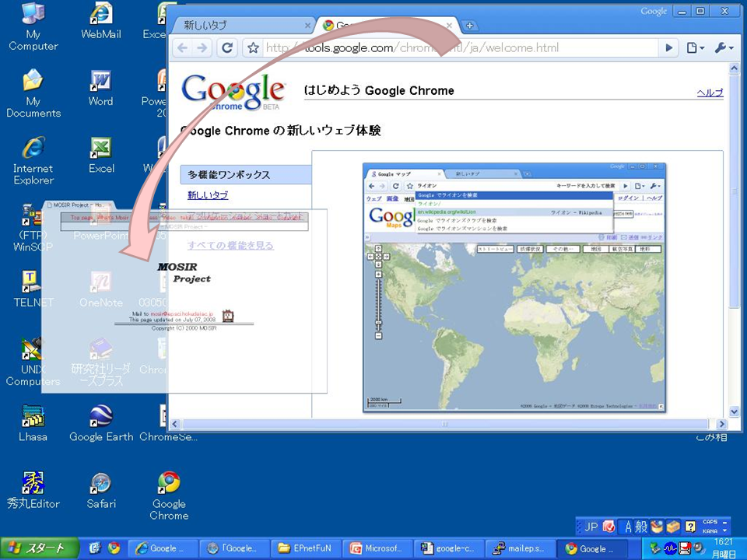Click the Chrome reload button

[227, 48]
